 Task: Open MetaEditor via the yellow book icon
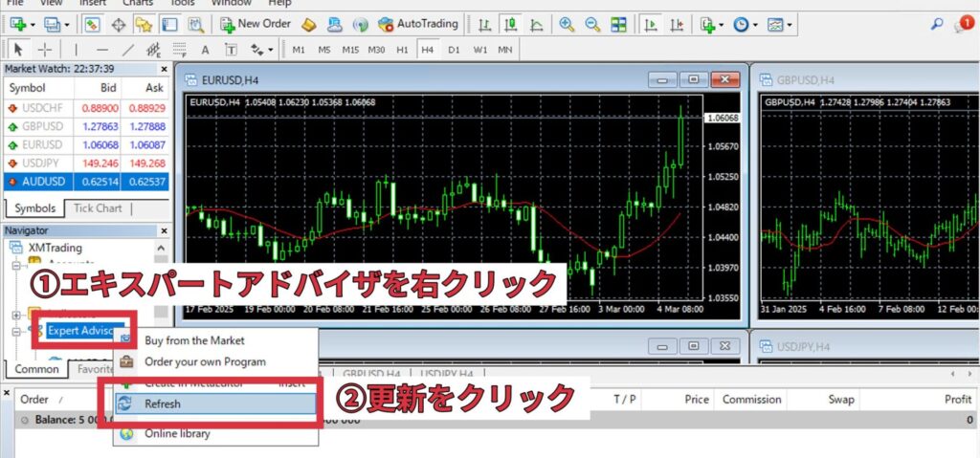[309, 24]
